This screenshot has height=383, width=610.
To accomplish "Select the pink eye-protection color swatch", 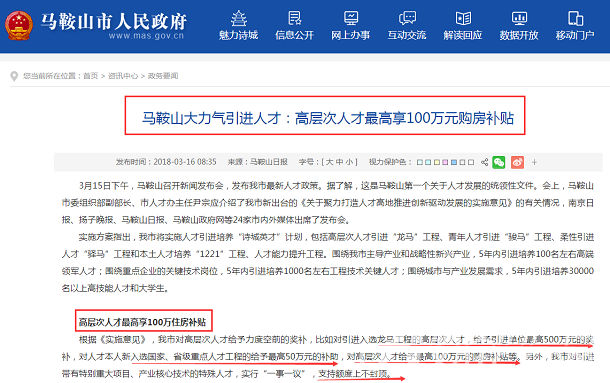I will [445, 162].
